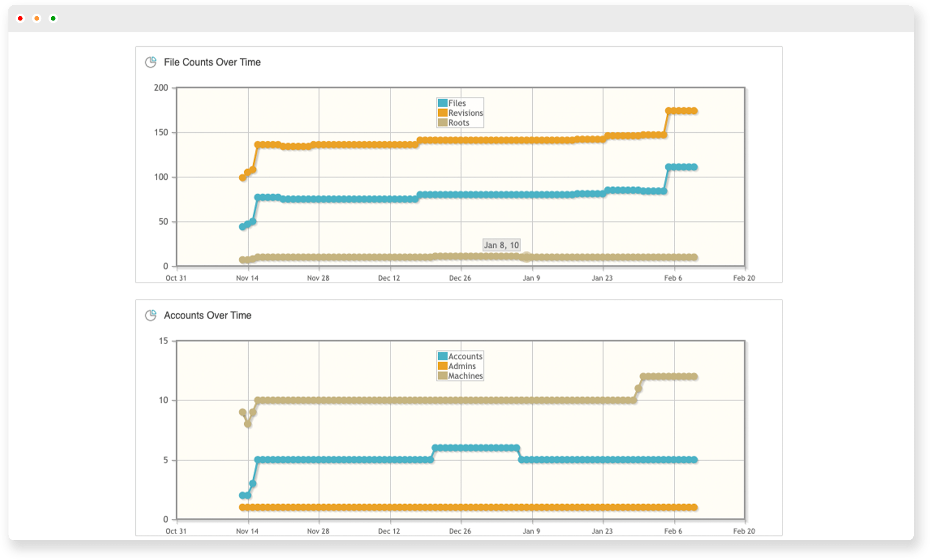Select the tan Machines swatch in the legend

(x=442, y=376)
